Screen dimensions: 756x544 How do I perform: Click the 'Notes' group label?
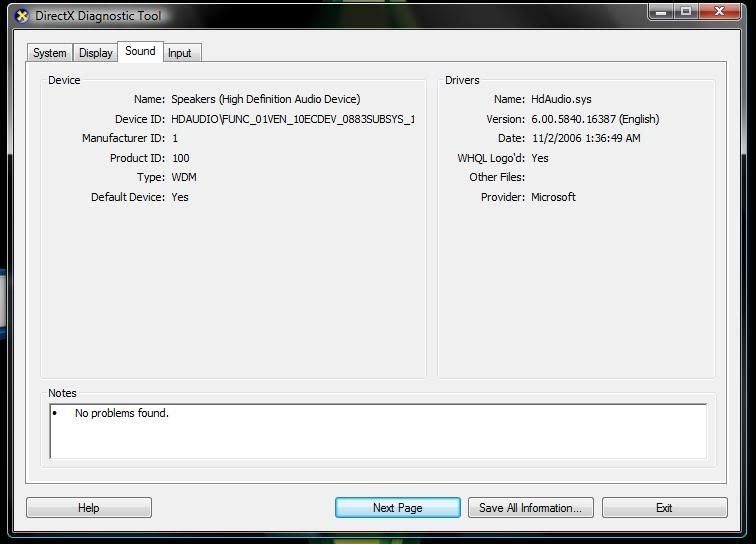click(62, 393)
